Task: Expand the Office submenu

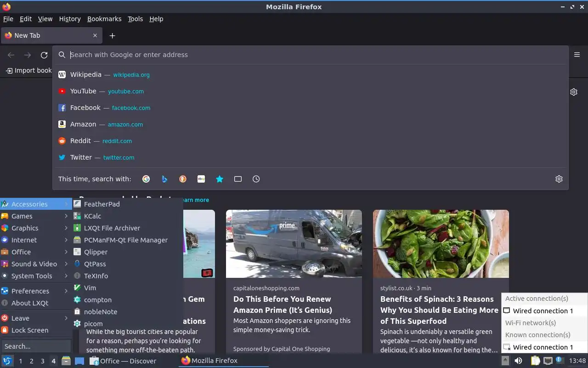Action: click(36, 252)
